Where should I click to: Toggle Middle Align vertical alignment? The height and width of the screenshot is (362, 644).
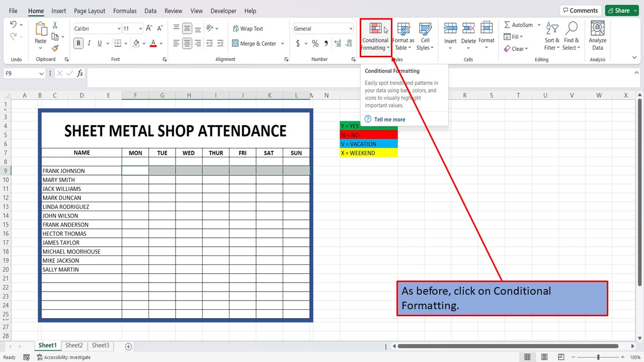pyautogui.click(x=187, y=29)
